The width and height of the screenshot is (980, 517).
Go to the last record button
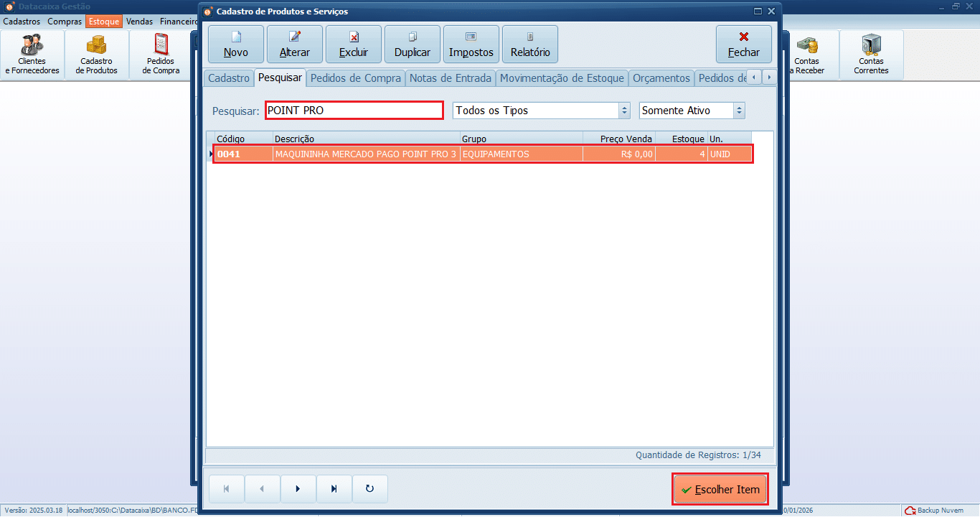tap(334, 489)
